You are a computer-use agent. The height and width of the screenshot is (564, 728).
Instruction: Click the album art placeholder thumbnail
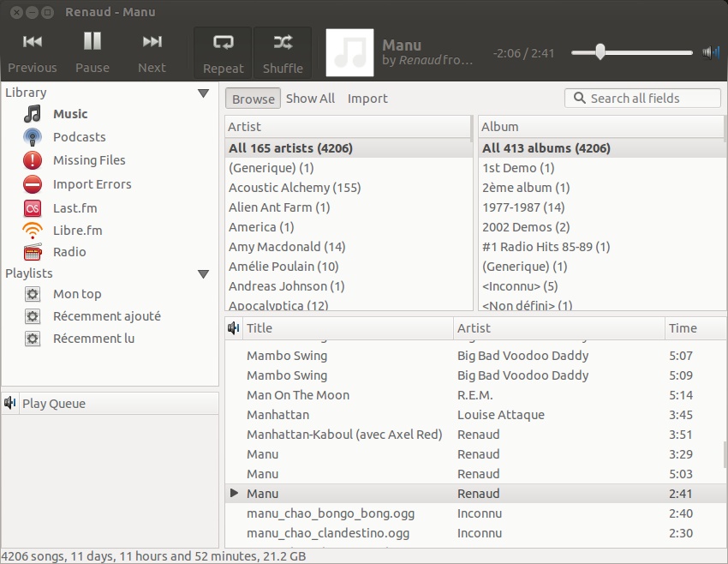point(349,52)
